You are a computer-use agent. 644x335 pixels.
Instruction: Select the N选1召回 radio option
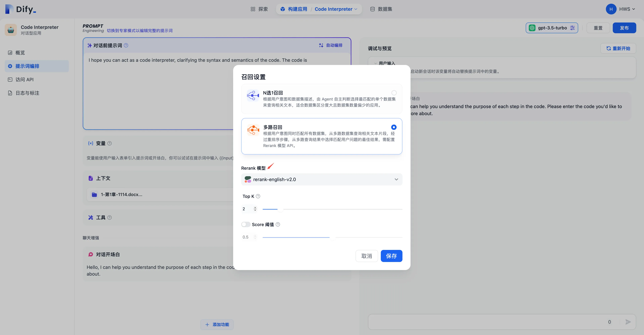pos(394,93)
